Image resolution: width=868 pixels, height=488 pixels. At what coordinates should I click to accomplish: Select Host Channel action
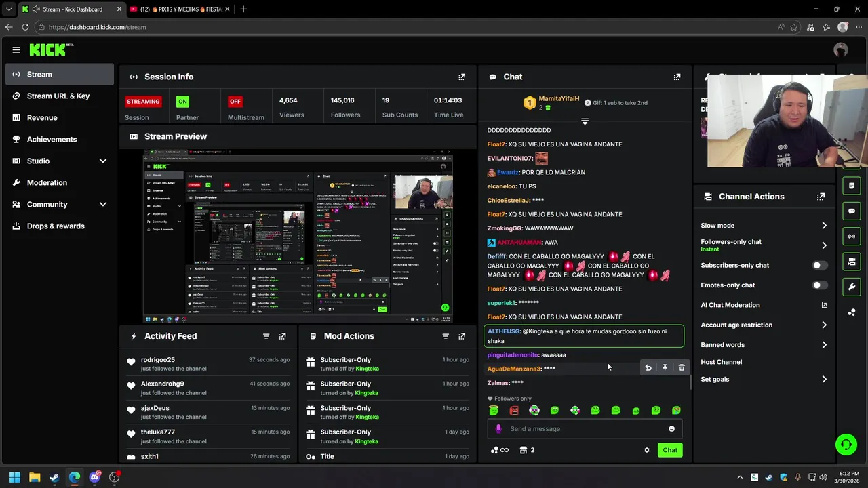(721, 362)
